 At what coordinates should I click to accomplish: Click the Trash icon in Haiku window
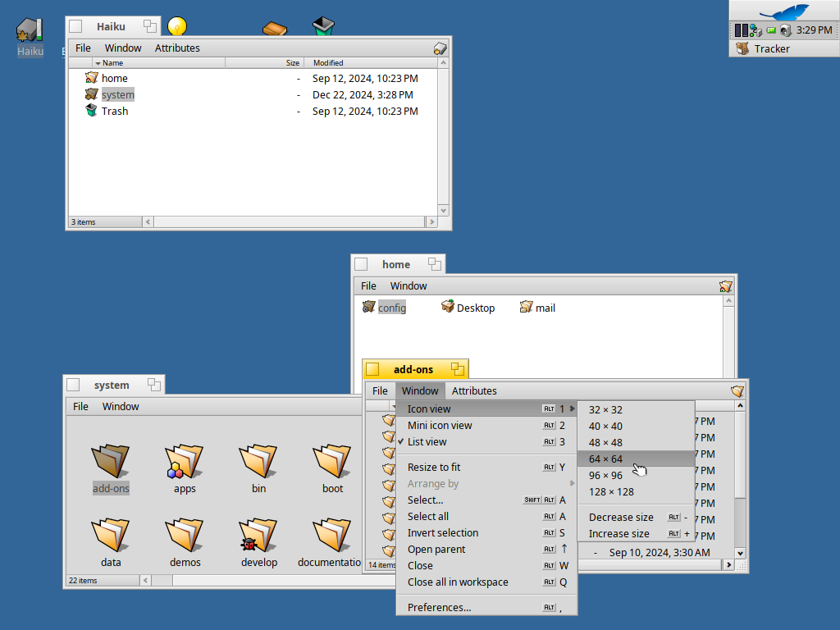[x=92, y=111]
